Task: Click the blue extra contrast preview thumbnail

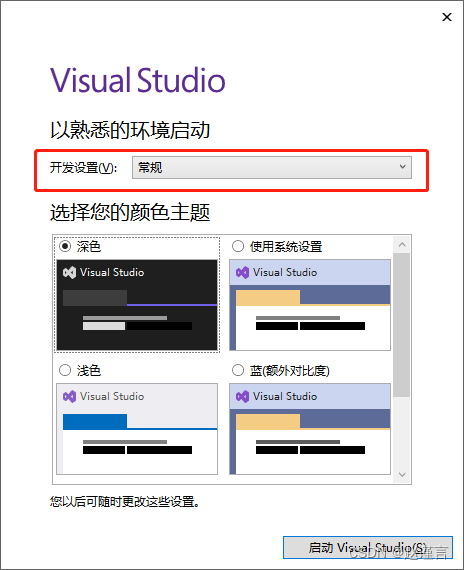Action: tap(310, 429)
